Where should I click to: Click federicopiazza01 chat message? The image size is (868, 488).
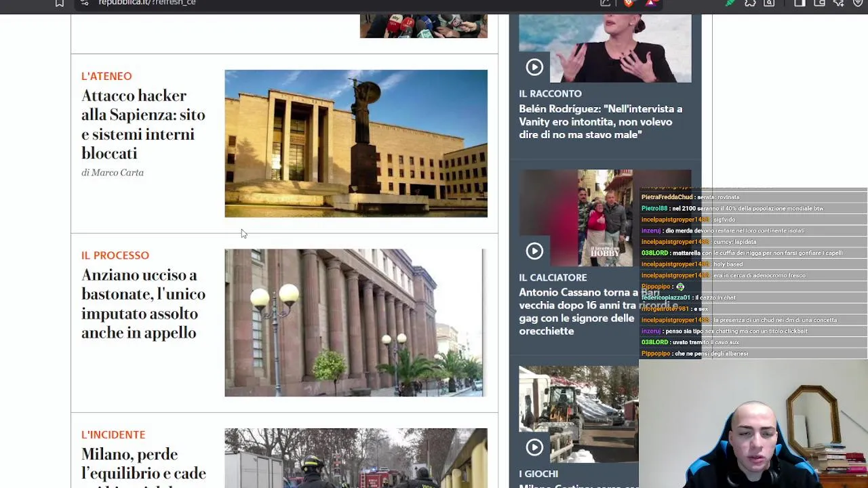(x=688, y=298)
